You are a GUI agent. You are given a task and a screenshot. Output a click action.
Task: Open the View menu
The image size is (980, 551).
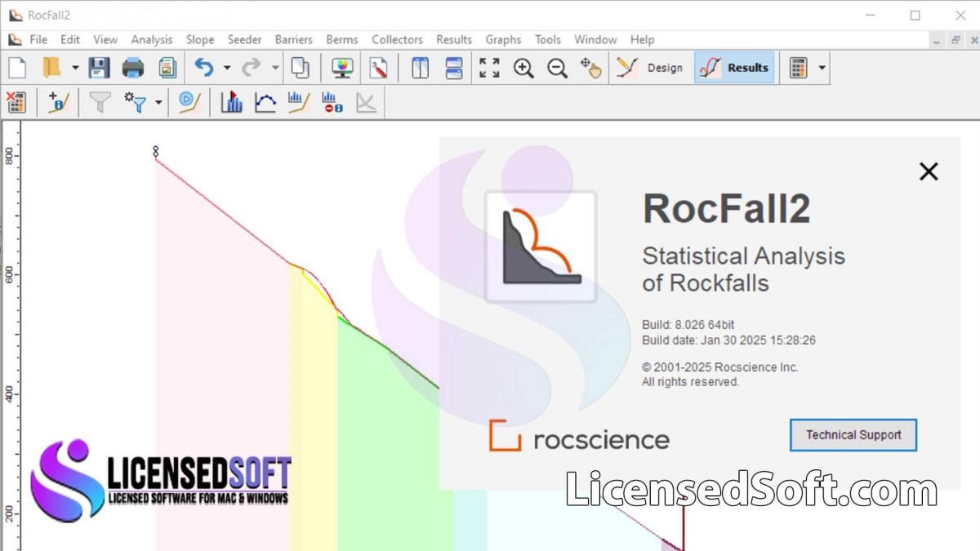[105, 39]
